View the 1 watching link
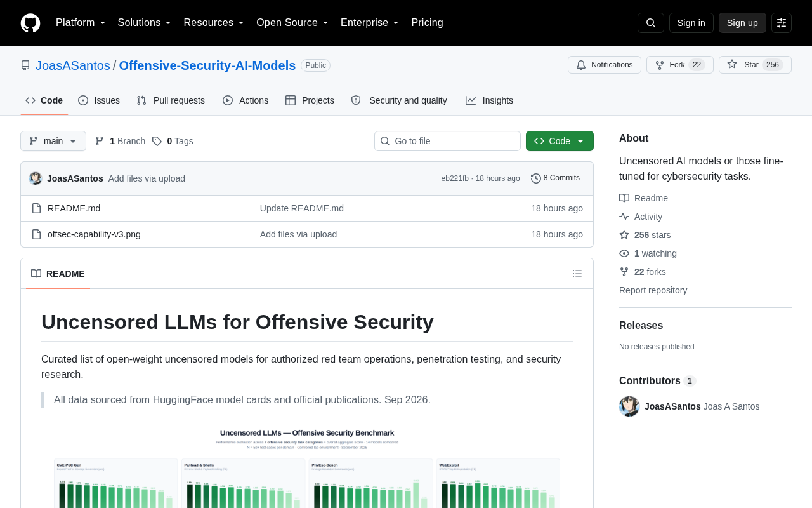The height and width of the screenshot is (508, 812). coord(648,253)
